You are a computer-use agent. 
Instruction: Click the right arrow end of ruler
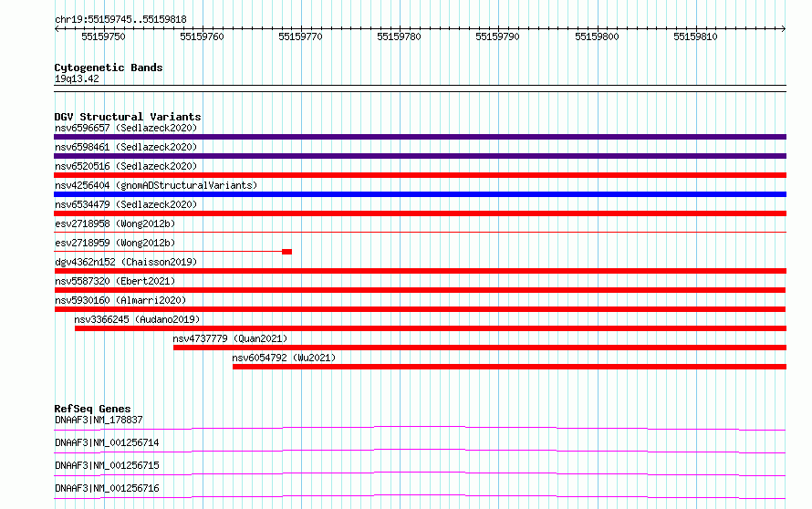784,29
